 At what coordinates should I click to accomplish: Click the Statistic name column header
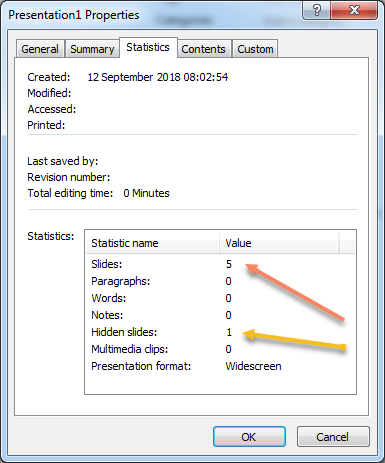pyautogui.click(x=153, y=243)
